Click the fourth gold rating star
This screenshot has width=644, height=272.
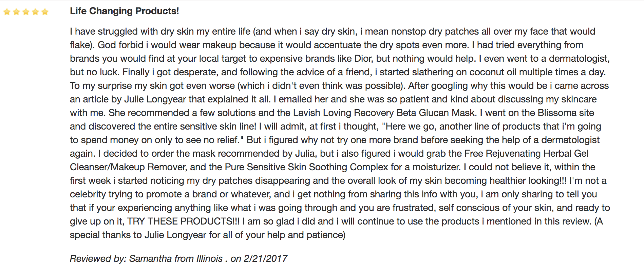(x=35, y=12)
